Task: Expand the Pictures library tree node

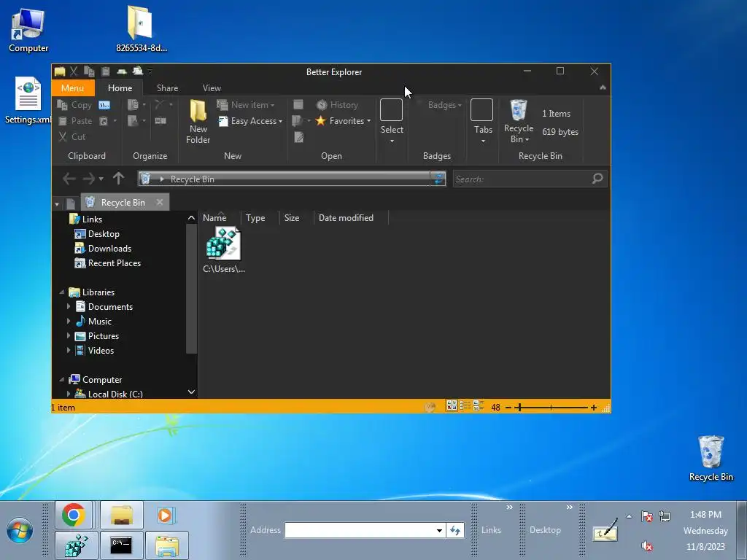Action: pyautogui.click(x=69, y=335)
